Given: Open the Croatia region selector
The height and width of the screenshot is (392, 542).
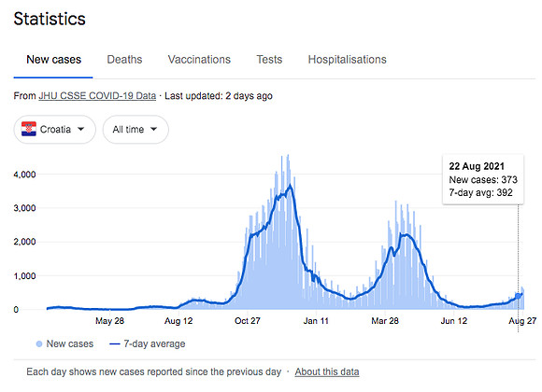Looking at the screenshot, I should (54, 129).
